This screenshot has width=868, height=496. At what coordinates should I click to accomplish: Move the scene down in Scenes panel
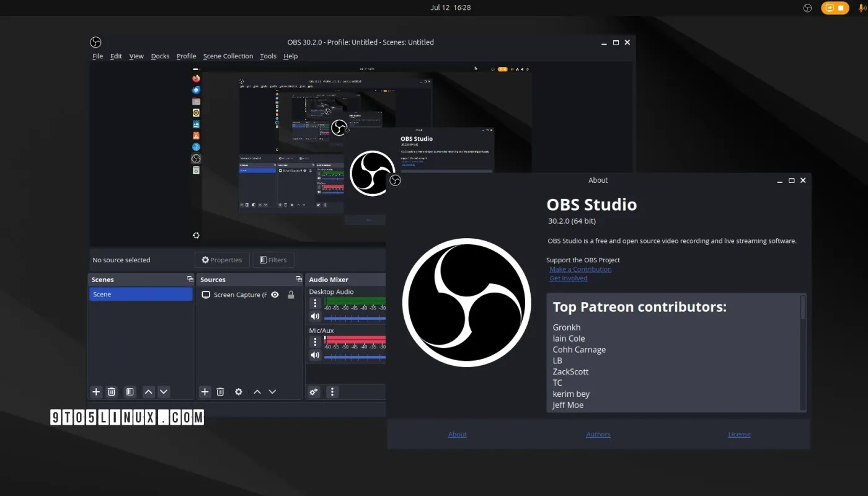tap(164, 392)
